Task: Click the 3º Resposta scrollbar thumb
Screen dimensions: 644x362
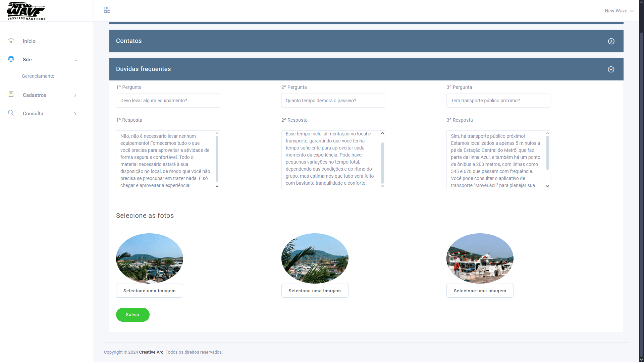Action: click(547, 153)
